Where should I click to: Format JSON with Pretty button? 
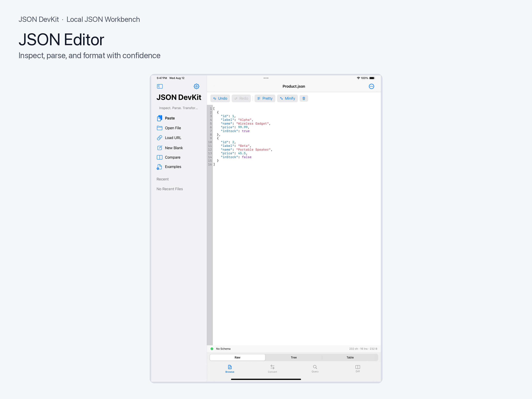[x=265, y=98]
